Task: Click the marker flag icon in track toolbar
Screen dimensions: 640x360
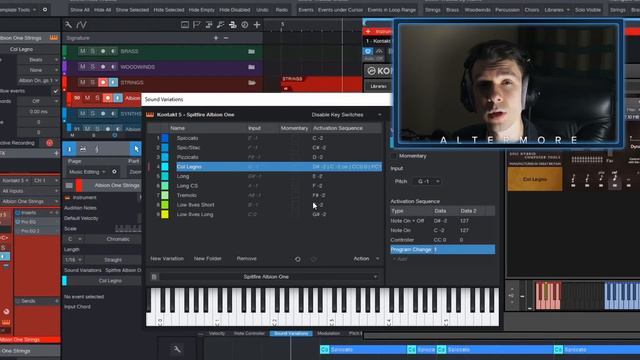Action: click(x=196, y=25)
